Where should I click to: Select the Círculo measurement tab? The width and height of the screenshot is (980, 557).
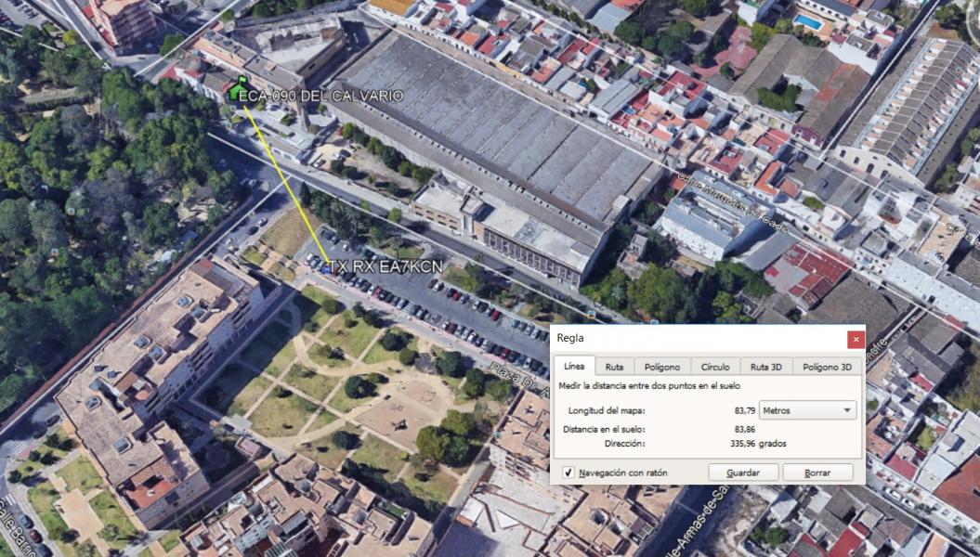pyautogui.click(x=714, y=367)
